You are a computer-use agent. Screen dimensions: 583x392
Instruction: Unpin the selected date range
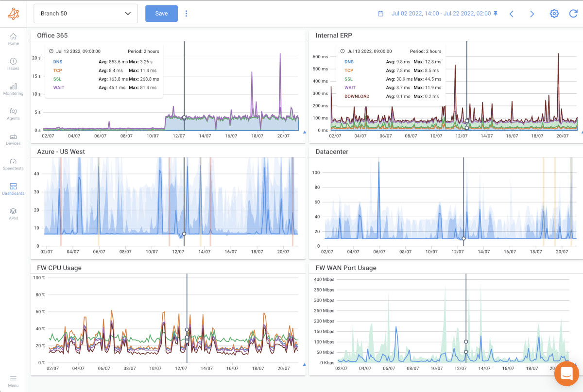click(x=497, y=14)
